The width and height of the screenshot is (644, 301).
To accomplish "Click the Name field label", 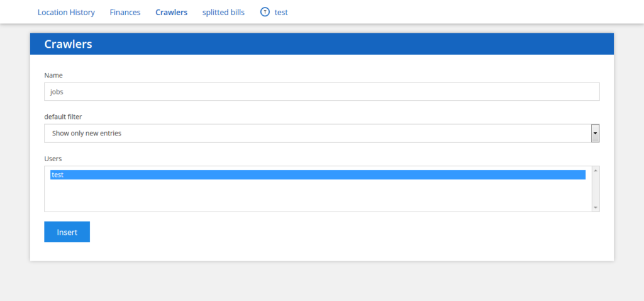I will coord(53,75).
